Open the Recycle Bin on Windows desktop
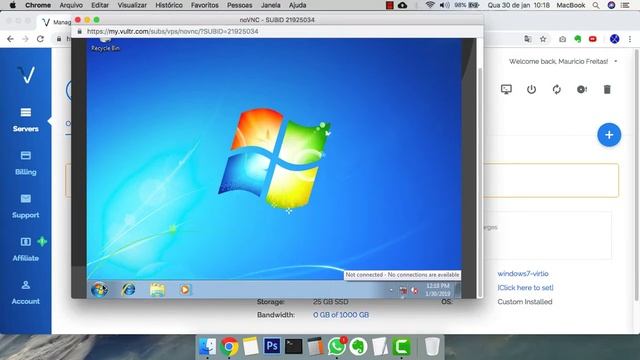The width and height of the screenshot is (640, 360). [x=105, y=45]
